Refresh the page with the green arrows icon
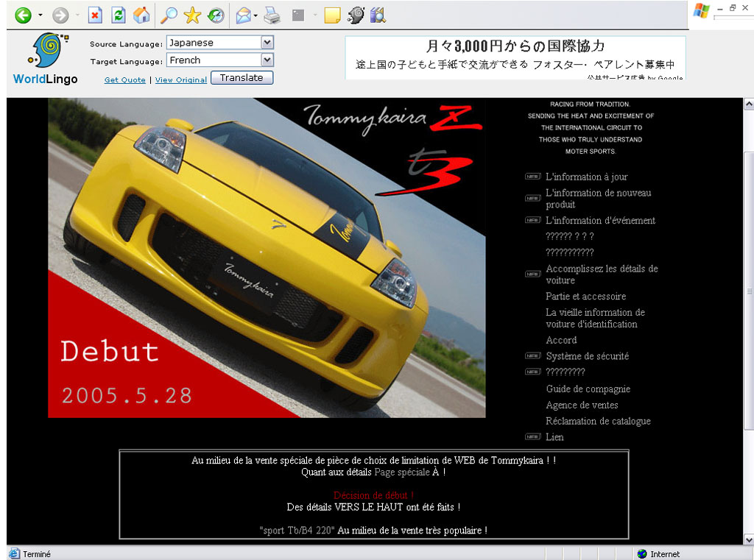Viewport: 754px width, 560px height. pos(119,15)
